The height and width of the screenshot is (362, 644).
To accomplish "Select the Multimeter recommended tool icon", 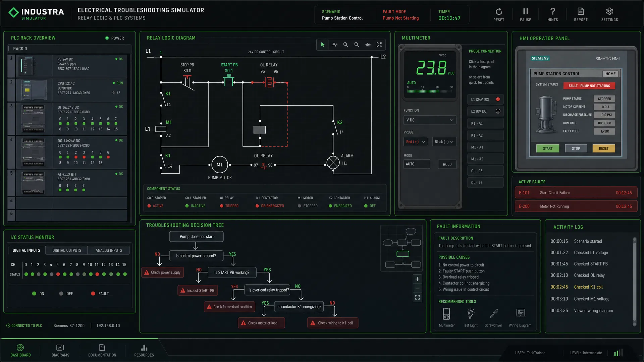I will coord(446,314).
